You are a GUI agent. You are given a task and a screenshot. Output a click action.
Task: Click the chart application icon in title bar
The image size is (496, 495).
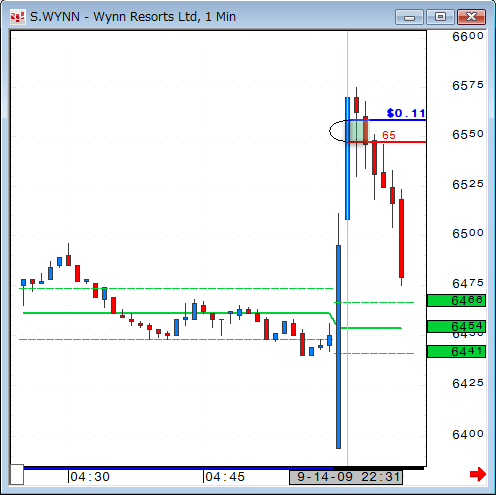pyautogui.click(x=17, y=17)
